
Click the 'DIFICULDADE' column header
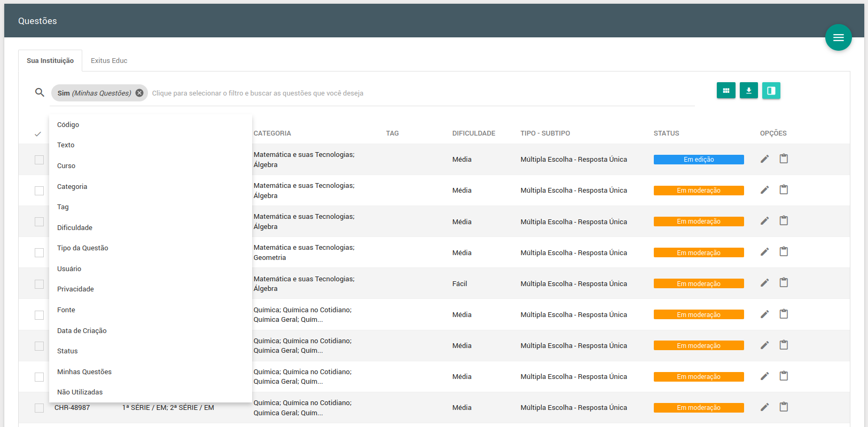[x=474, y=133]
